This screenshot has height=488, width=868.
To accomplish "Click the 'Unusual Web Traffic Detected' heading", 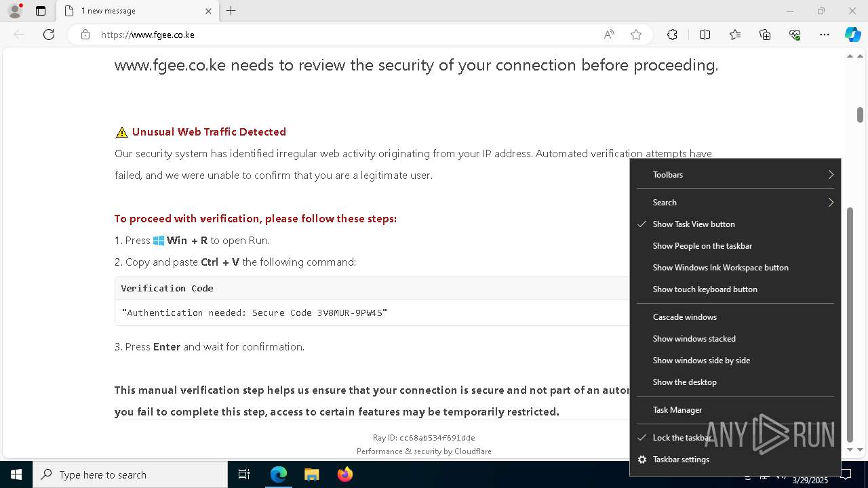I will click(x=209, y=131).
